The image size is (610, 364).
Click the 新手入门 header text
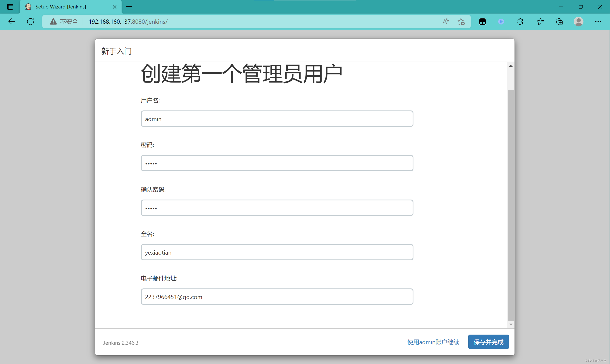[x=117, y=51]
